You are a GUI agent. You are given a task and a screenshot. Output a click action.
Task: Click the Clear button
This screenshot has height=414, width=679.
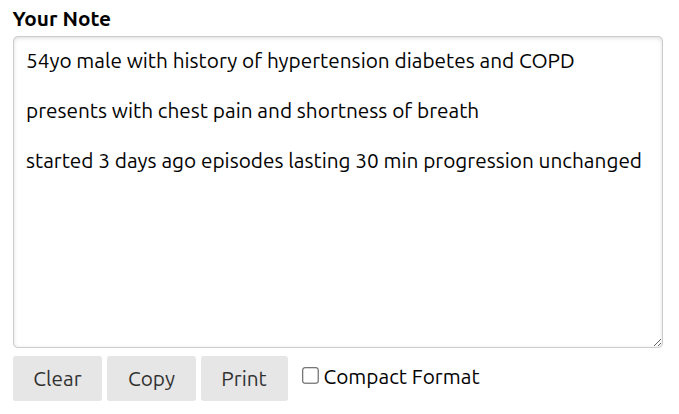pos(57,379)
